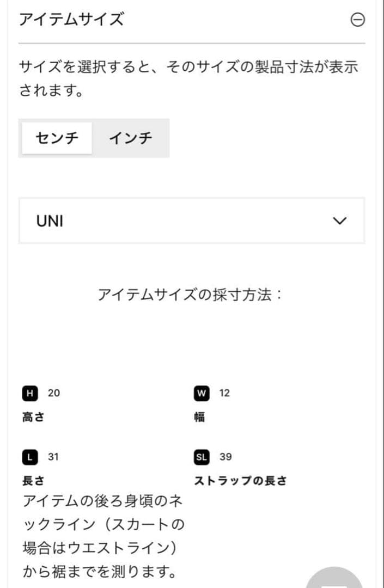Image resolution: width=384 pixels, height=588 pixels.
Task: Click the W width badge icon
Action: [x=202, y=394]
